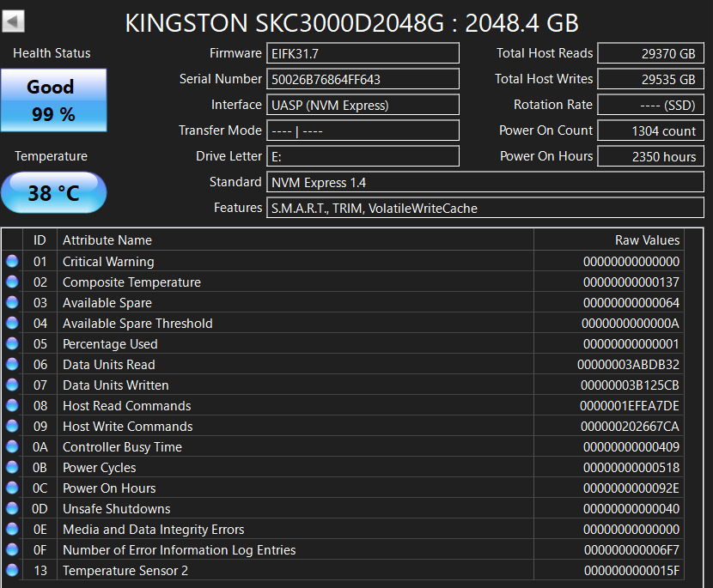Click the Temperature label above 38 °C

click(51, 156)
